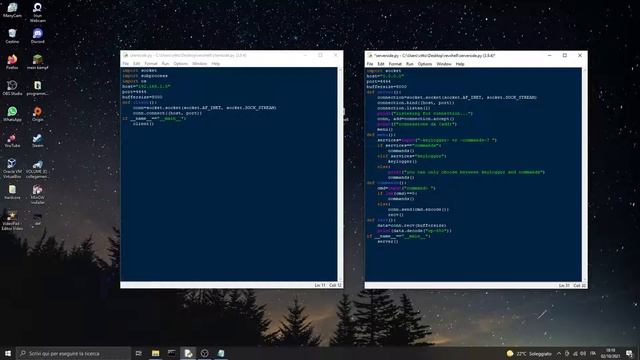The width and height of the screenshot is (640, 360).
Task: Launch VideoPad Editor Video desktop icon
Action: 12,220
